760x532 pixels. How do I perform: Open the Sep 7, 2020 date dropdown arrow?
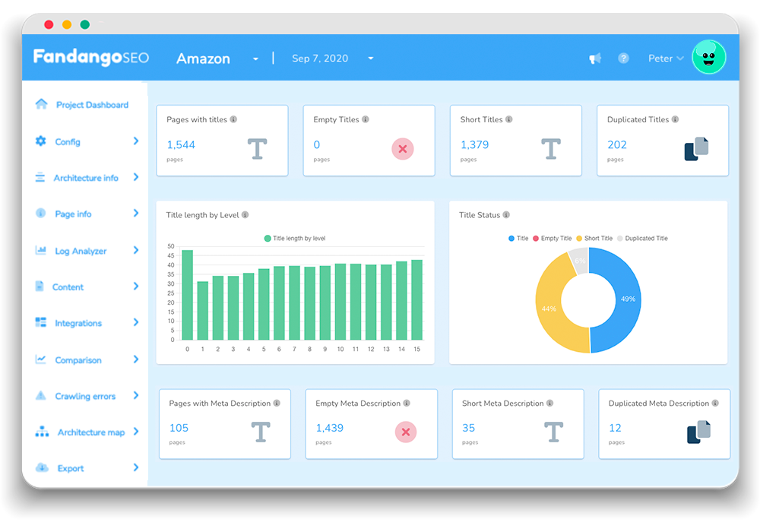click(371, 59)
